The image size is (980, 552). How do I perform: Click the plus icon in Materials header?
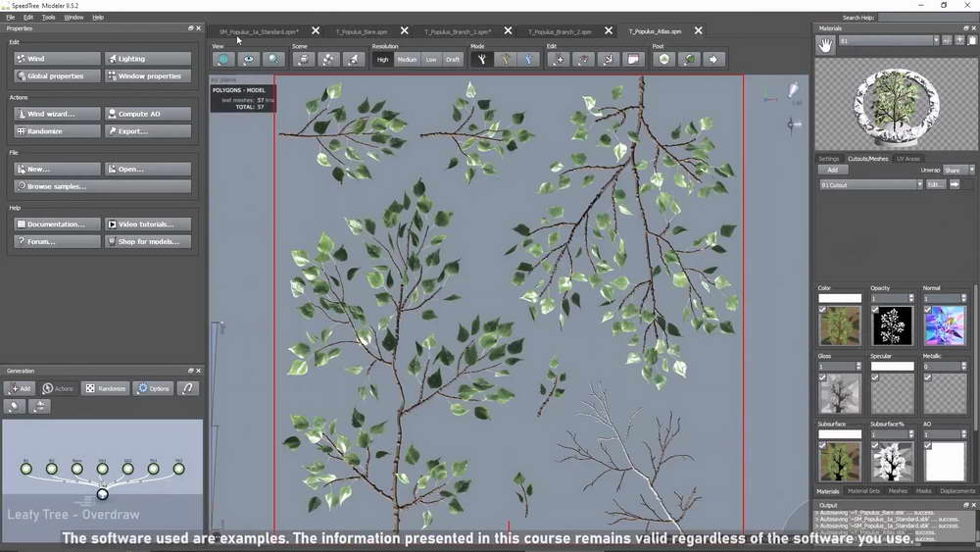(x=959, y=40)
